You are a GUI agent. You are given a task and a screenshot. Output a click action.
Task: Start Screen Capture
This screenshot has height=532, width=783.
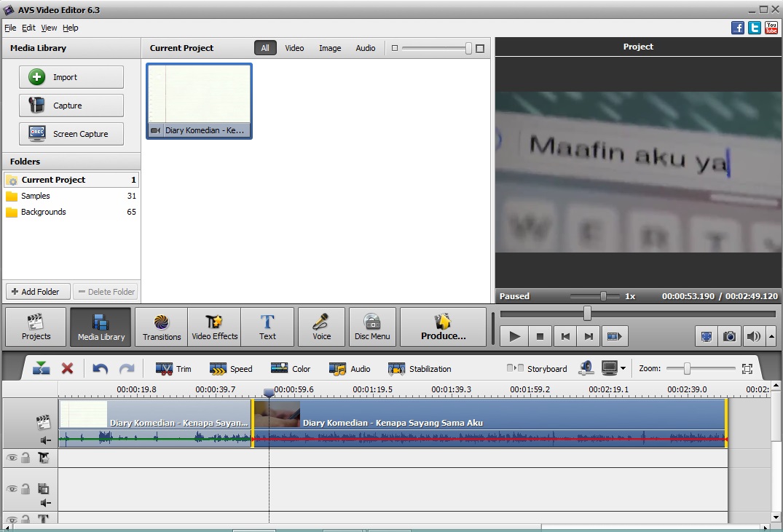[71, 134]
